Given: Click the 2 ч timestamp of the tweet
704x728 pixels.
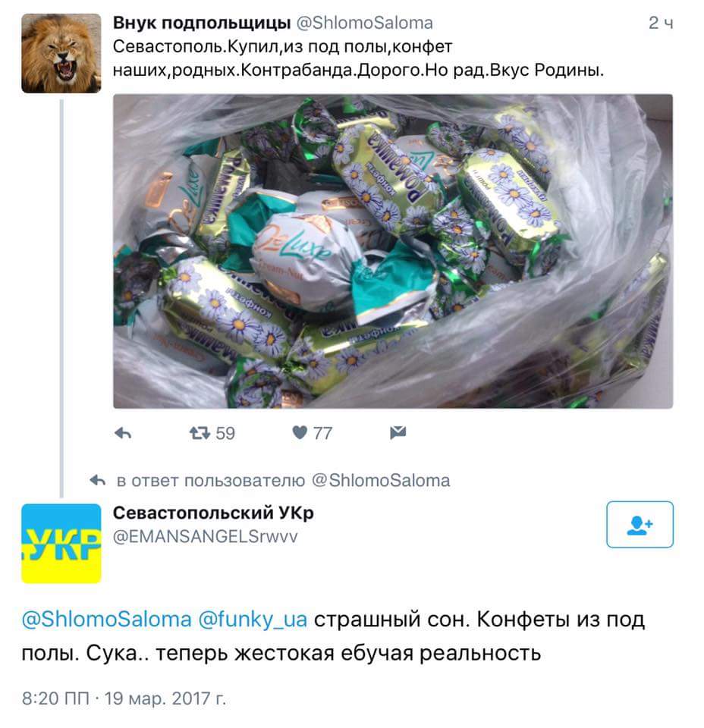Looking at the screenshot, I should (x=661, y=23).
